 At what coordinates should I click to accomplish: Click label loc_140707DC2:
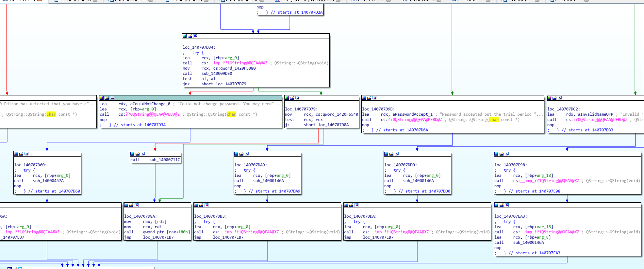564,109
